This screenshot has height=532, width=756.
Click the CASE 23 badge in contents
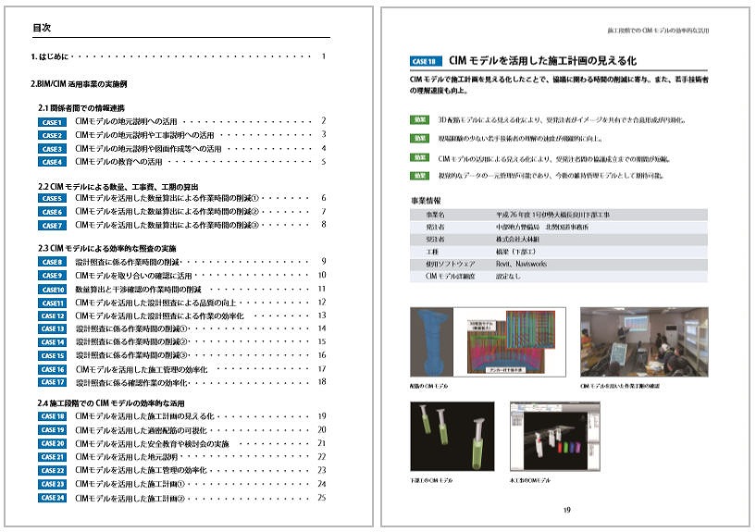click(x=52, y=484)
